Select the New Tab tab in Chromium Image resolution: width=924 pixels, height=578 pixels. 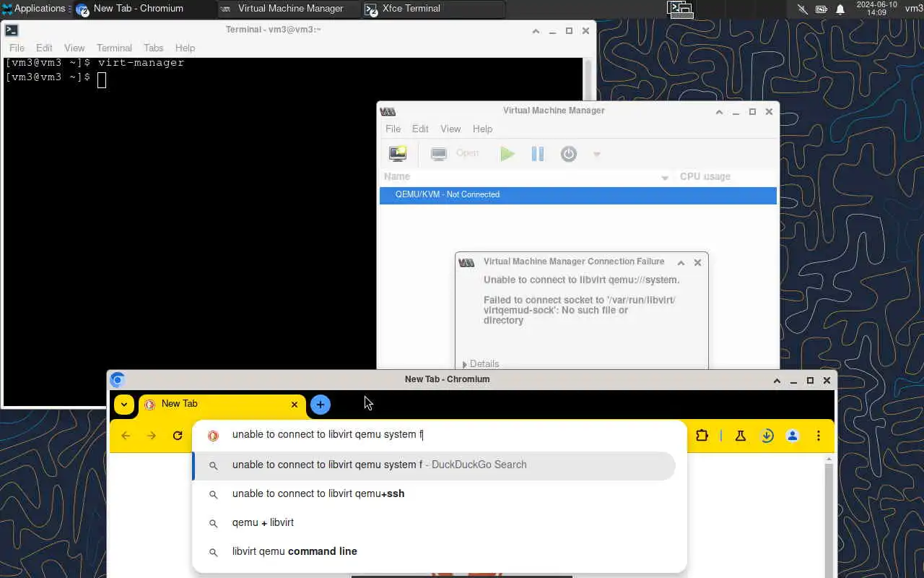[x=222, y=405]
